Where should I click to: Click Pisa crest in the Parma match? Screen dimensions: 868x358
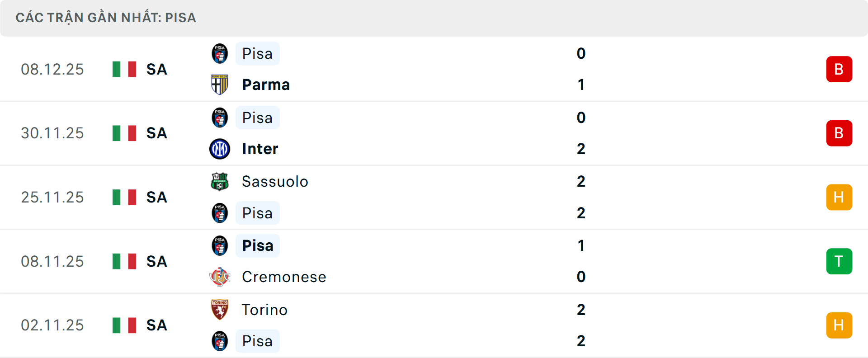(220, 53)
